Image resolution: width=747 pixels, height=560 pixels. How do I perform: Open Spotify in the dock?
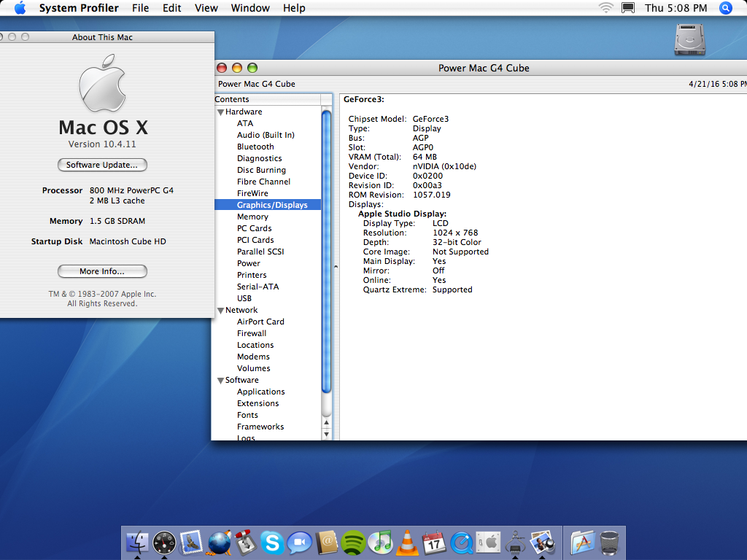pyautogui.click(x=354, y=542)
